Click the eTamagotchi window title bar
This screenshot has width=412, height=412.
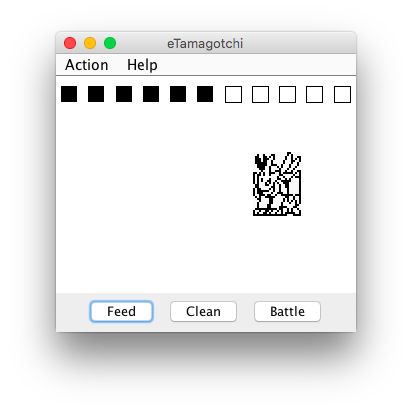pyautogui.click(x=206, y=43)
